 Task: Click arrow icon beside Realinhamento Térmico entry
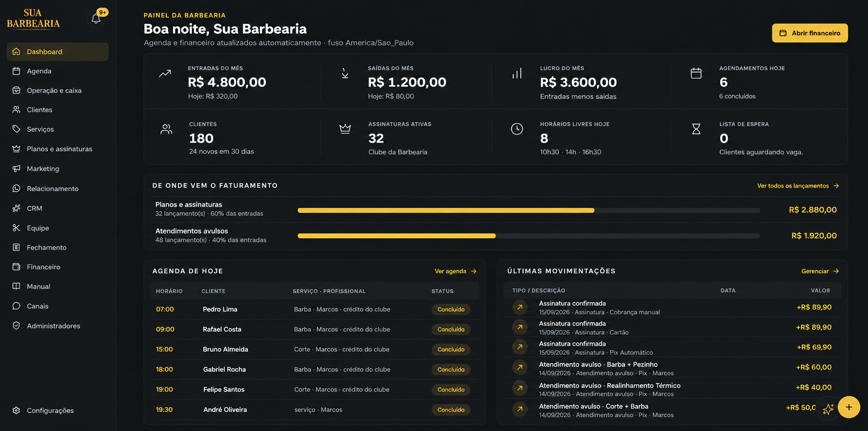click(x=520, y=389)
